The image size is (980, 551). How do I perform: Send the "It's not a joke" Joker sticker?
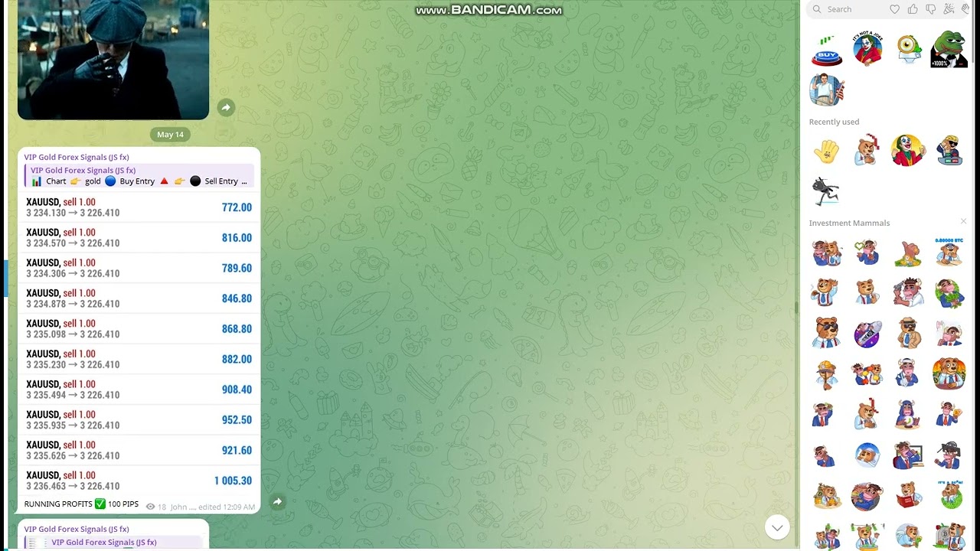coord(867,49)
